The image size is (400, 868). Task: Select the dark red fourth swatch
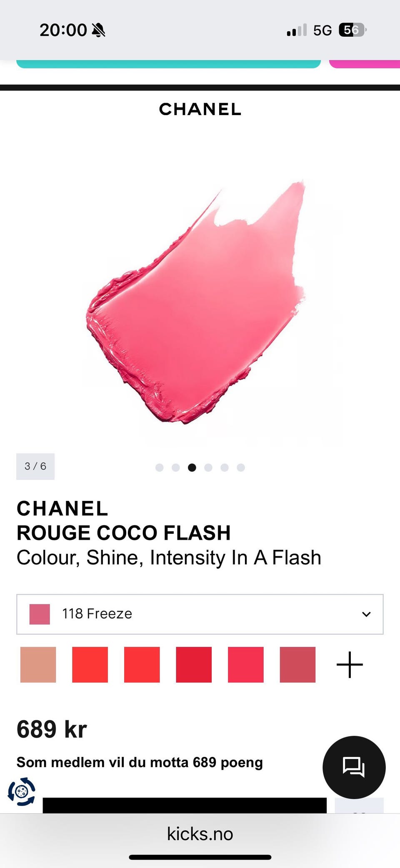click(x=194, y=664)
